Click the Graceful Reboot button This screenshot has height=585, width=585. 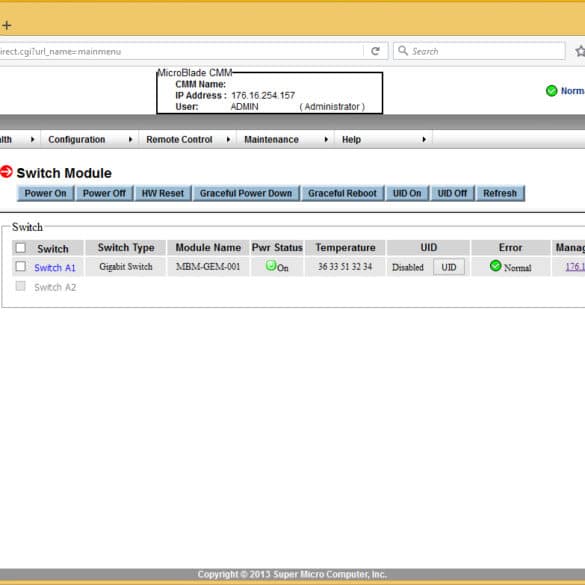(x=342, y=193)
